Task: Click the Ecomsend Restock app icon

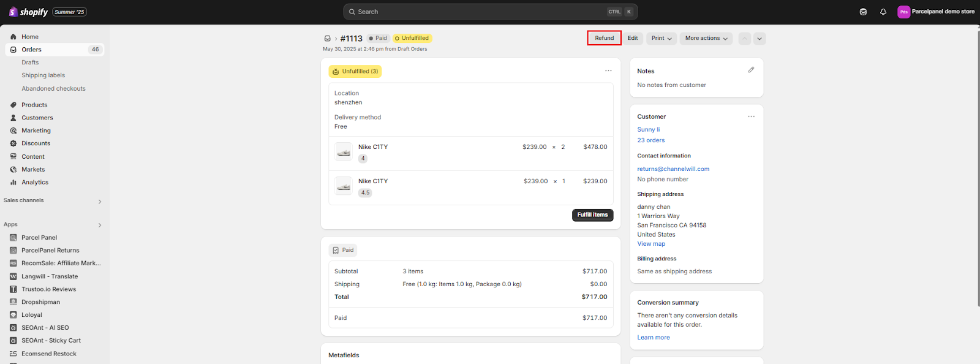Action: (13, 354)
